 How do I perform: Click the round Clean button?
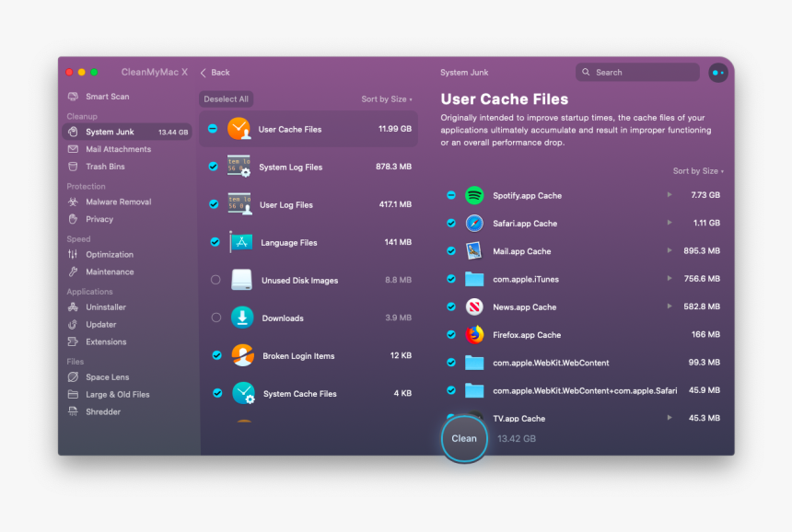464,439
